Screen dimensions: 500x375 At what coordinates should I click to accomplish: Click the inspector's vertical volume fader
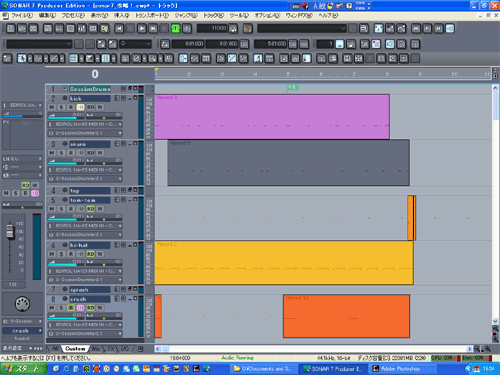(x=10, y=232)
